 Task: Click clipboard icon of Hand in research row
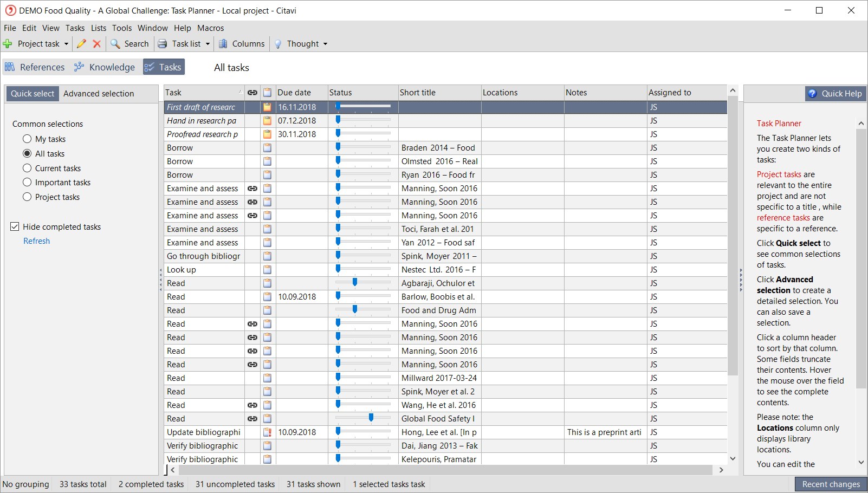pyautogui.click(x=267, y=121)
